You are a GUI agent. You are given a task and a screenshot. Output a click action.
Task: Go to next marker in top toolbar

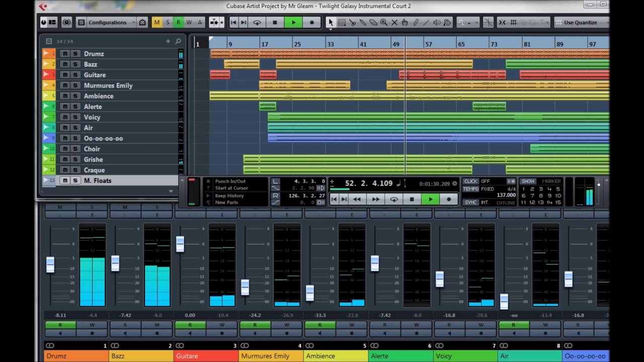click(x=244, y=22)
